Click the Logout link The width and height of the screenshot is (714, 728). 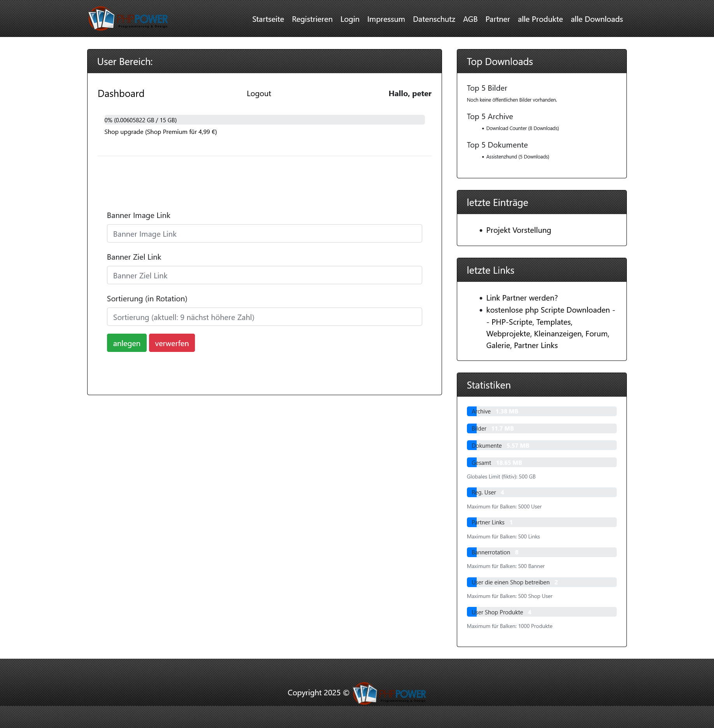(259, 93)
